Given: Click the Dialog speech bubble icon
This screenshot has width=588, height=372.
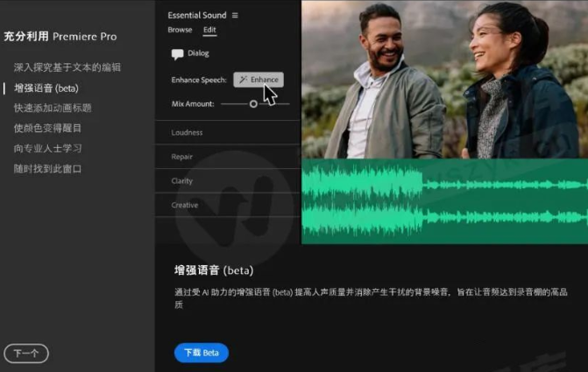Looking at the screenshot, I should [177, 54].
